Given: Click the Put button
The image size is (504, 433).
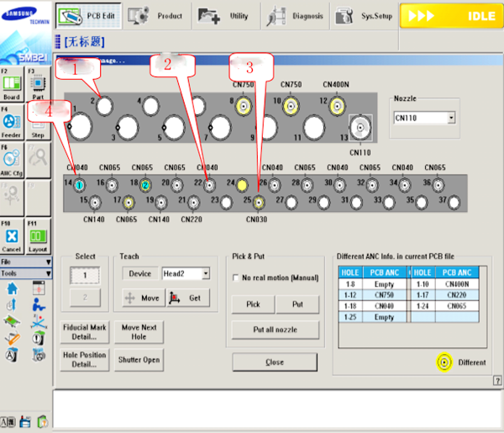Looking at the screenshot, I should [x=297, y=304].
